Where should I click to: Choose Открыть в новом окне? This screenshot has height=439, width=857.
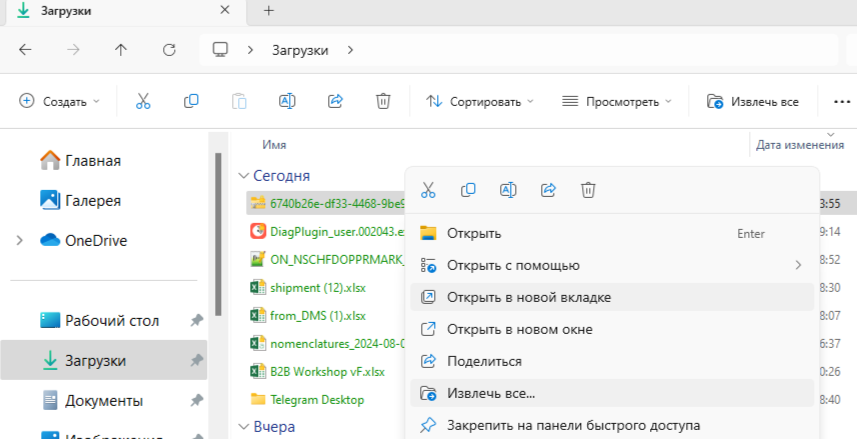pos(612,329)
